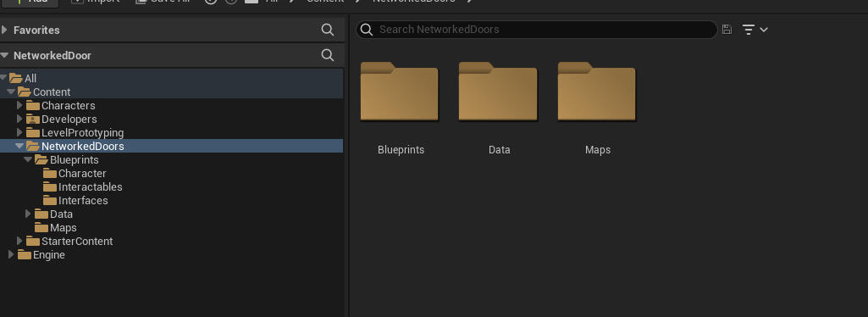Open the content browser filters menu
The width and height of the screenshot is (868, 317).
(x=755, y=30)
